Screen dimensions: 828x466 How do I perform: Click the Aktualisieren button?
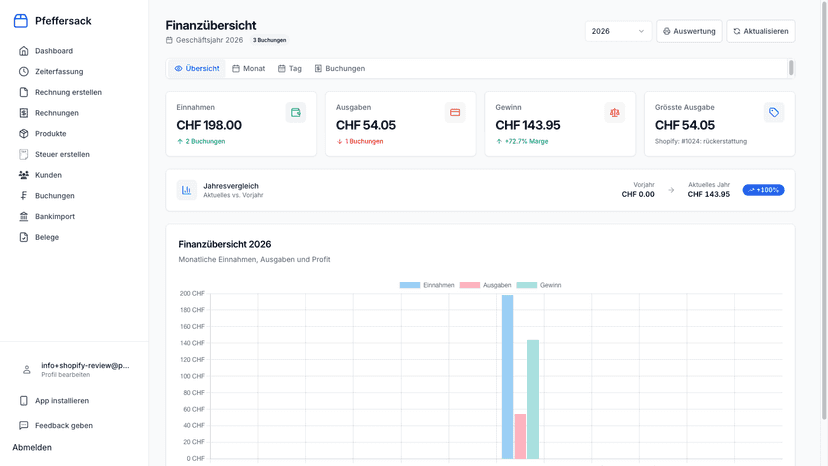pyautogui.click(x=760, y=31)
